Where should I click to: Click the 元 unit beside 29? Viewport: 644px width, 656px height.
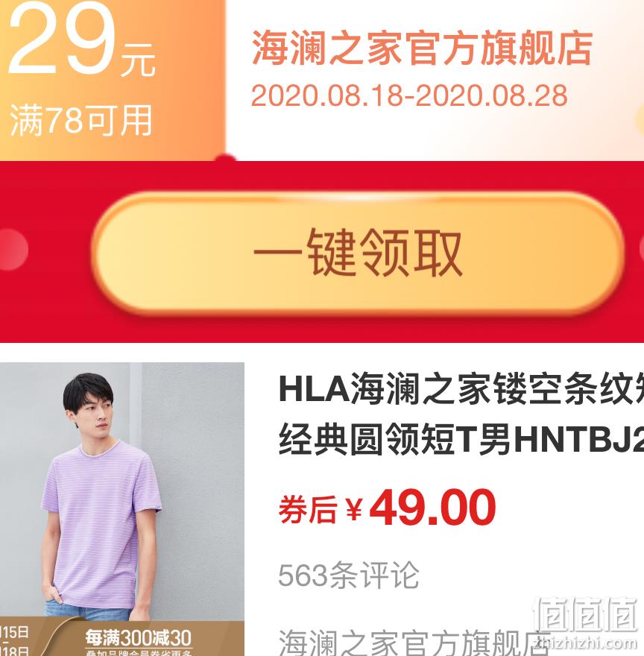point(138,60)
